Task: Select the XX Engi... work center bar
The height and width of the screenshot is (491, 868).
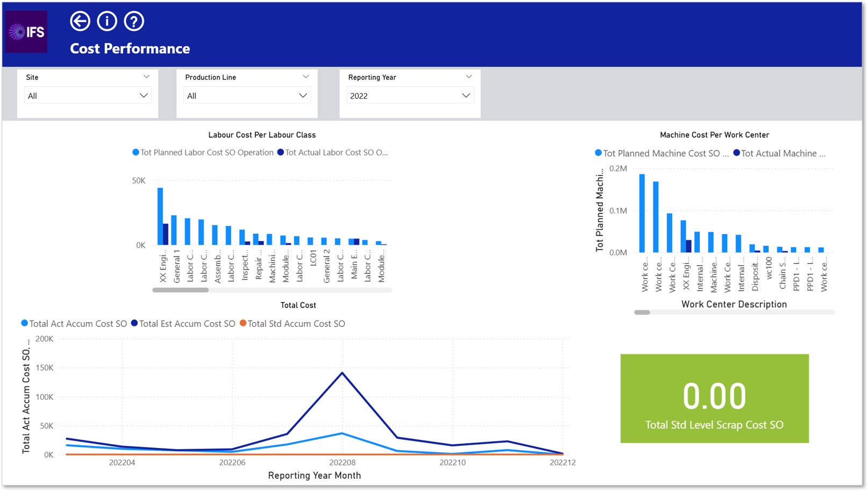Action: point(683,236)
